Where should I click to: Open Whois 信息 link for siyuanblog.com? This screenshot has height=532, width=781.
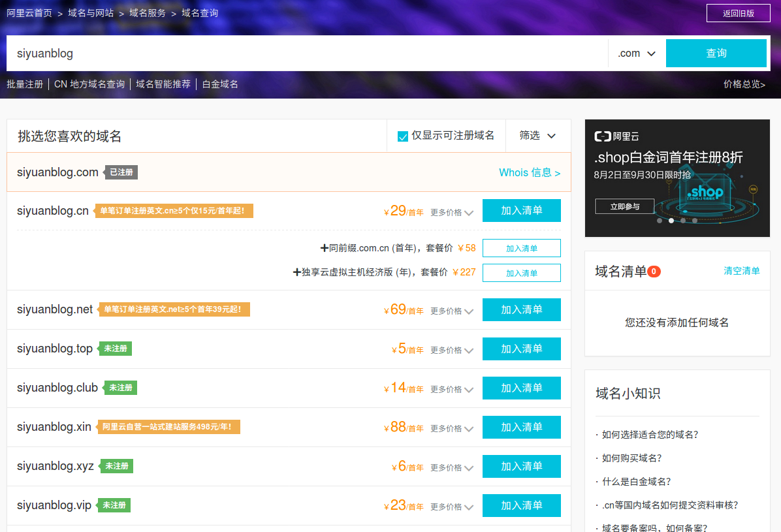coord(530,172)
